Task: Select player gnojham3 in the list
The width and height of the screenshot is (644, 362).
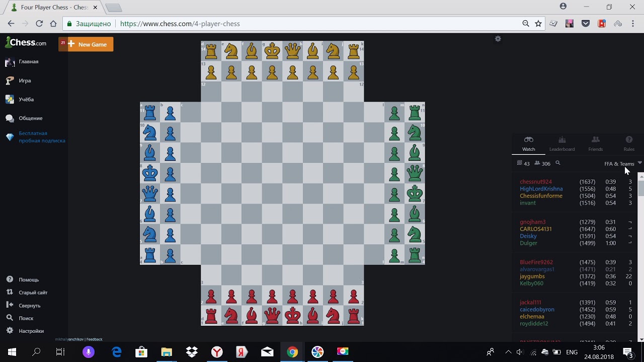Action: pyautogui.click(x=533, y=222)
